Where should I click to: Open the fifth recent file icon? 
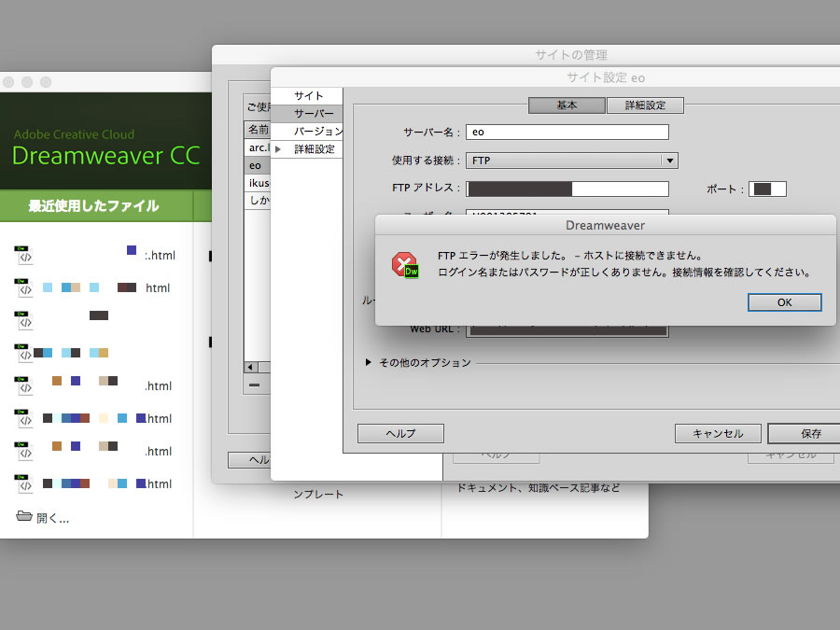pos(23,385)
